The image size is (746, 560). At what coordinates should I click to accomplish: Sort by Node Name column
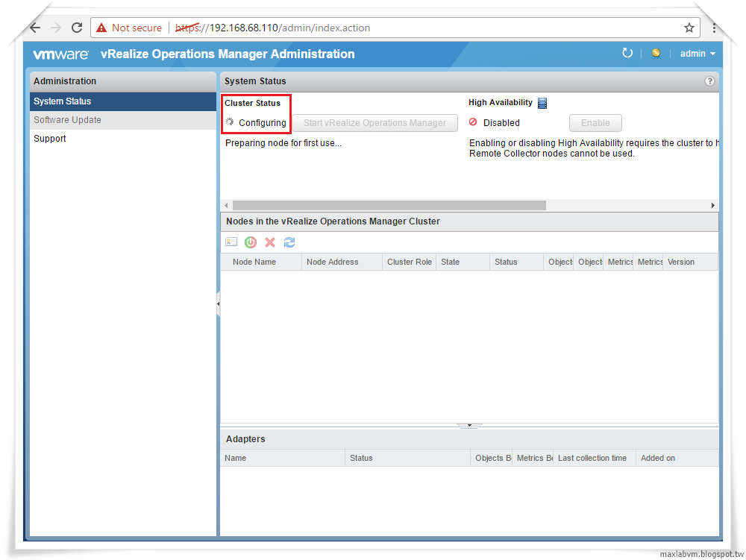(261, 262)
